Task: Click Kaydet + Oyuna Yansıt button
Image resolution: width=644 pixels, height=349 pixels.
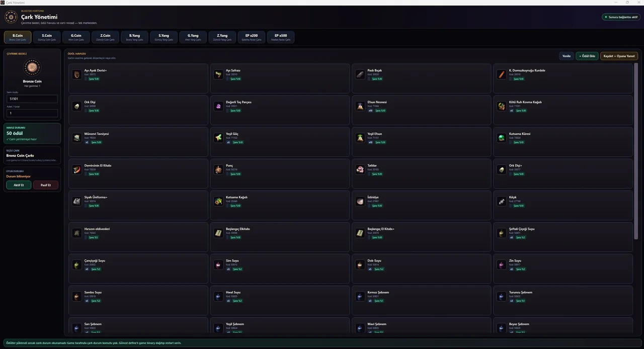Action: pyautogui.click(x=619, y=56)
